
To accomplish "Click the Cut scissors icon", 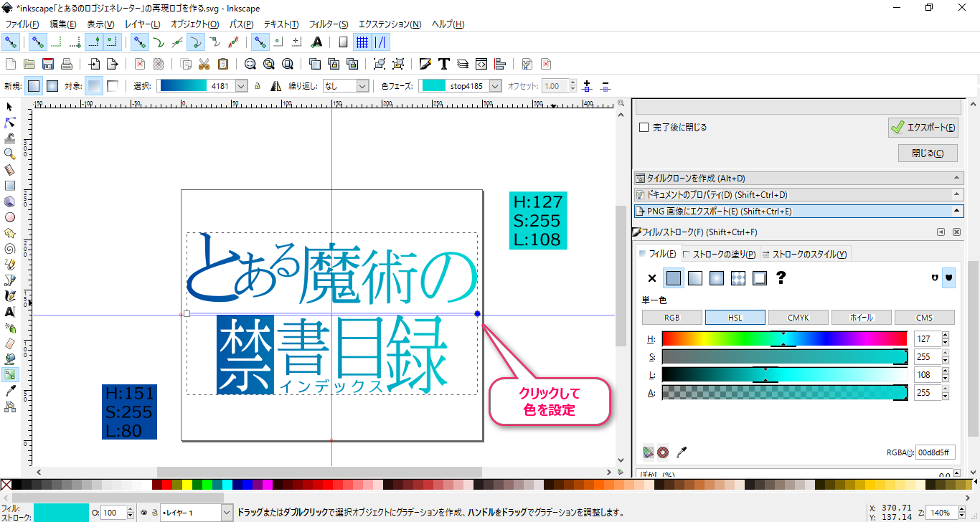I will click(204, 63).
